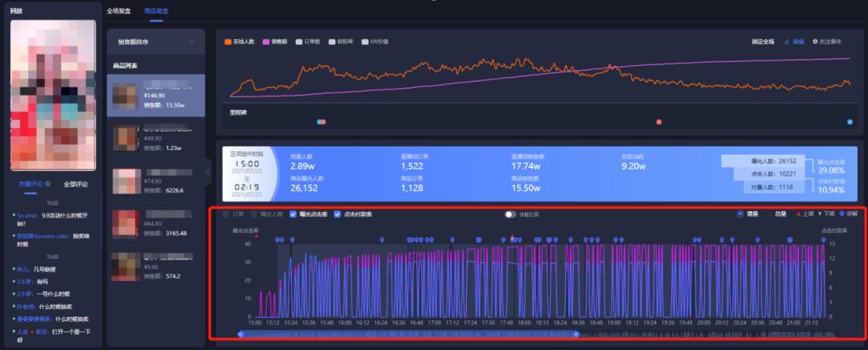
Task: Select the product priced ¥84.90
Action: tap(156, 224)
